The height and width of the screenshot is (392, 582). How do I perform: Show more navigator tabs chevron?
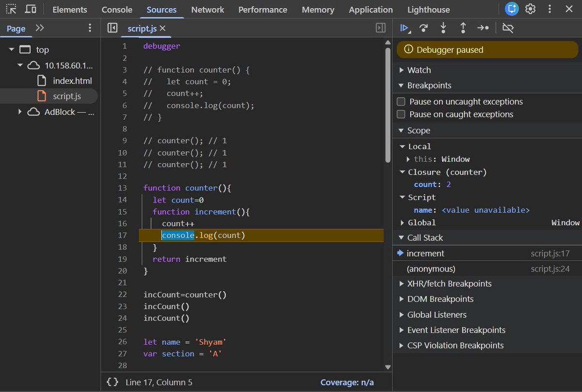(40, 28)
